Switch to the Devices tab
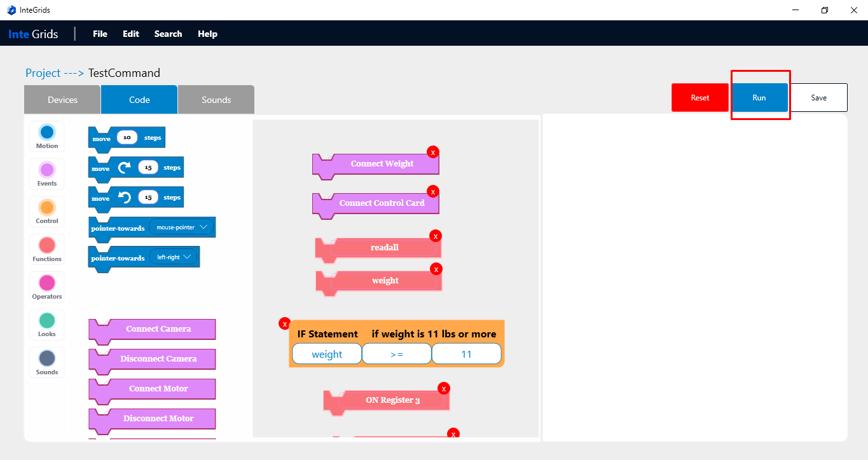Screen dimensions: 868x460 62,100
